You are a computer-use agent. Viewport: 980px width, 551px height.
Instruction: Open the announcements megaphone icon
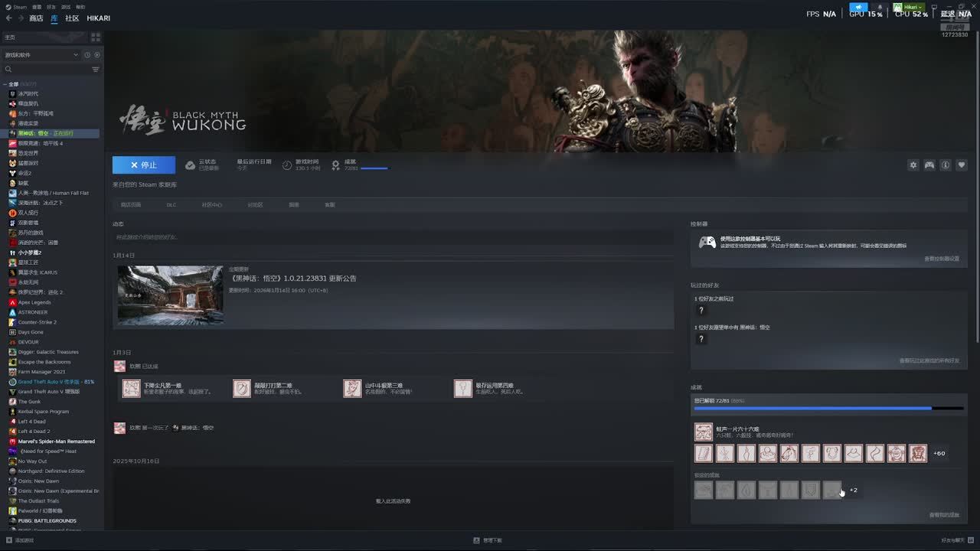[858, 7]
